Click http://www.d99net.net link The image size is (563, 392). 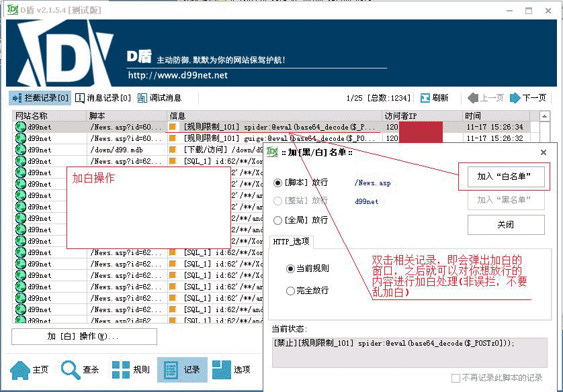coord(178,75)
